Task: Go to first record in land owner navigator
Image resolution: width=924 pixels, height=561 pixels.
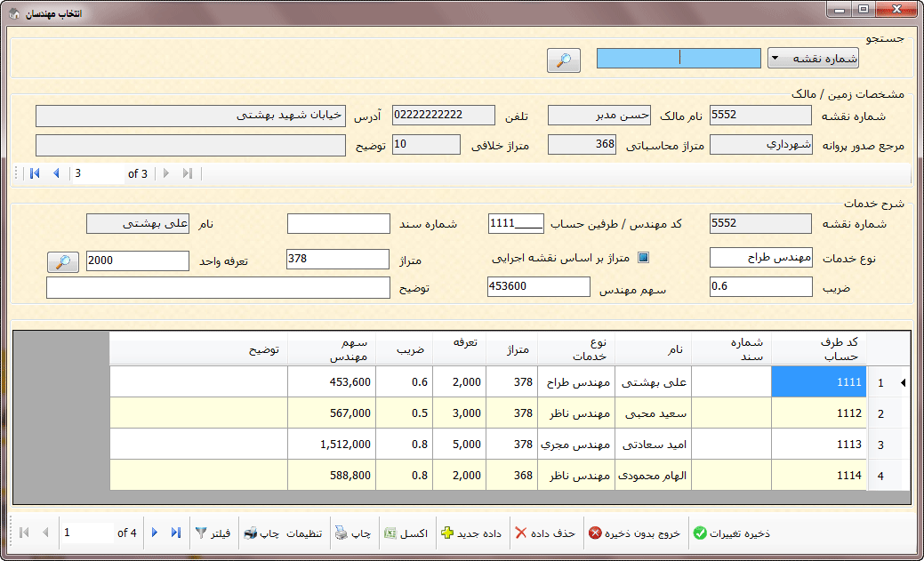Action: point(35,173)
